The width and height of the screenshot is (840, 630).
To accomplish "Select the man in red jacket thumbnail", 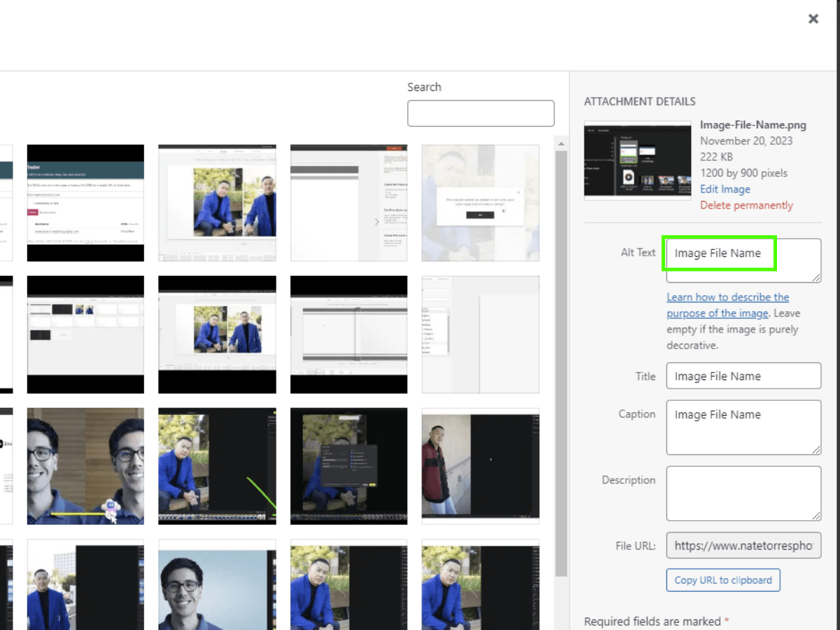I will [x=480, y=466].
